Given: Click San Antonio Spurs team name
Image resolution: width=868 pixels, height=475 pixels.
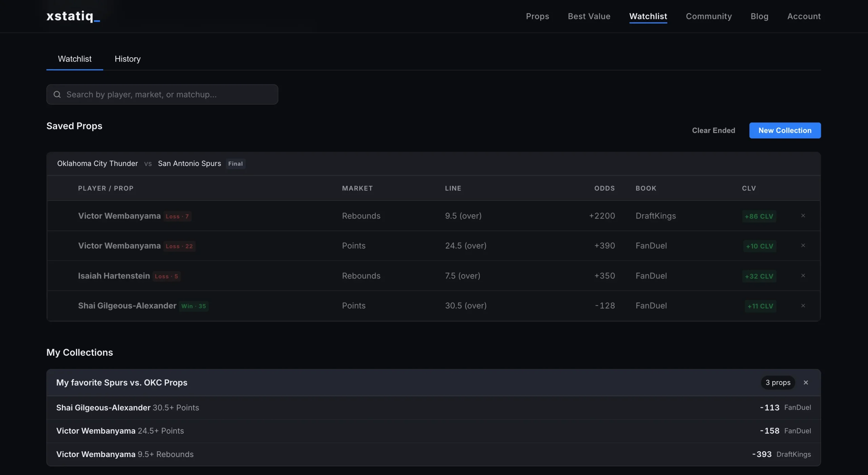Looking at the screenshot, I should click(x=190, y=164).
